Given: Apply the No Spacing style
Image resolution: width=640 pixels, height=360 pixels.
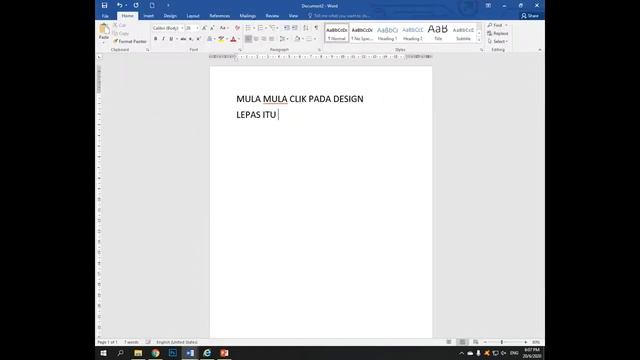Looking at the screenshot, I should click(362, 33).
